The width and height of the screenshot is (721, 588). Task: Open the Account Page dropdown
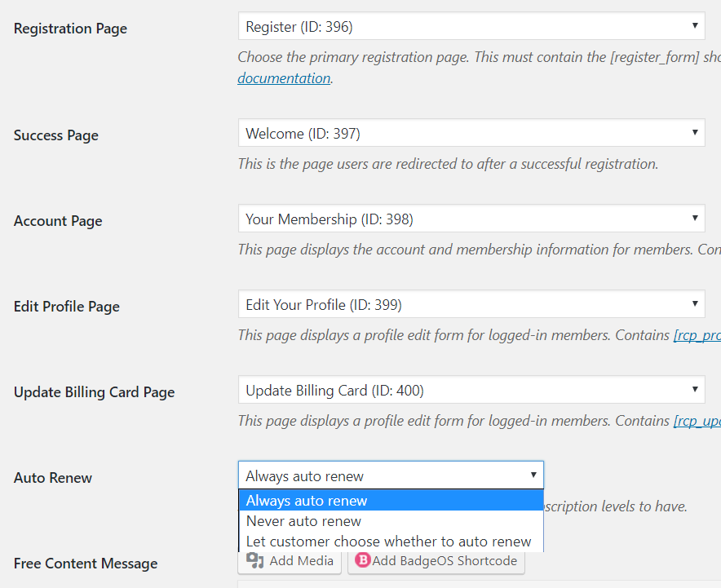pos(471,219)
